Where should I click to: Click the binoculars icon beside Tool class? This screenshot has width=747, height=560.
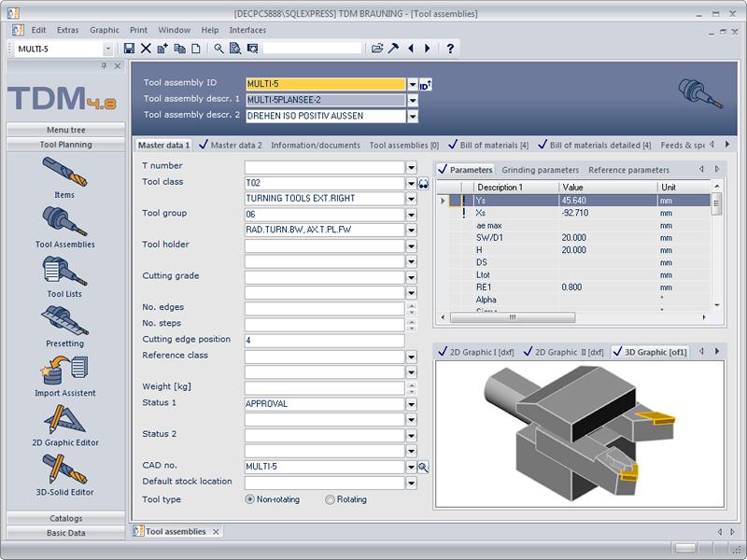(423, 183)
